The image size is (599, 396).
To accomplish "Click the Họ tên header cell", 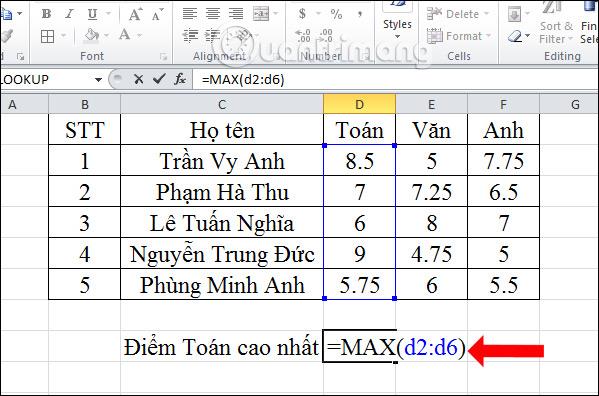I will tap(222, 130).
